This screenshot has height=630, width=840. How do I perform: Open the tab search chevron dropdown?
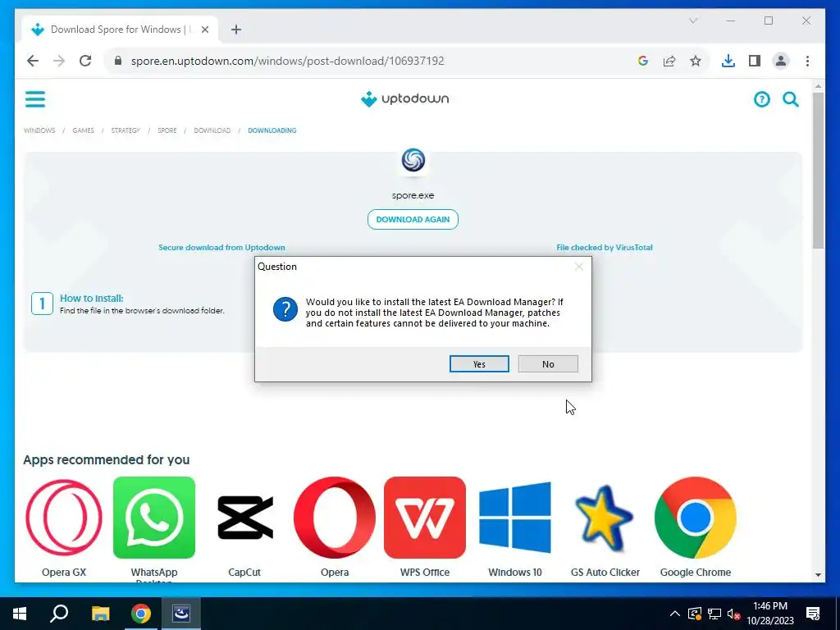[692, 21]
